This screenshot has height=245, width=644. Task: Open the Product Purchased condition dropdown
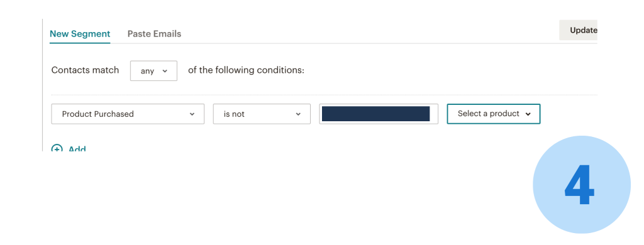coord(128,114)
